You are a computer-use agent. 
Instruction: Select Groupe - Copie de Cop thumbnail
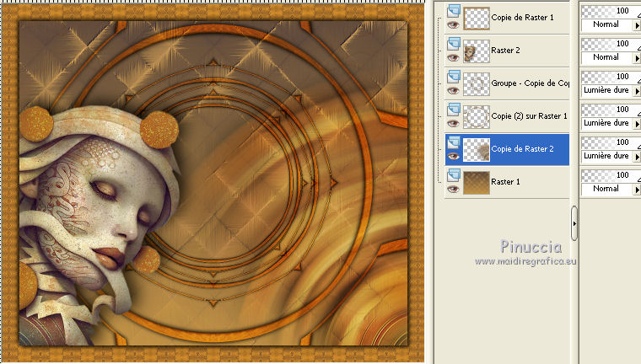(x=477, y=83)
